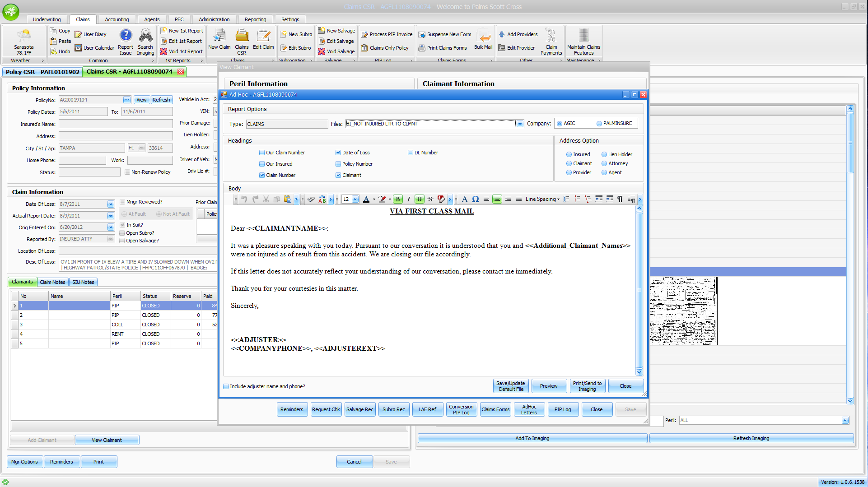Check the Our Claim Number heading

coord(262,153)
